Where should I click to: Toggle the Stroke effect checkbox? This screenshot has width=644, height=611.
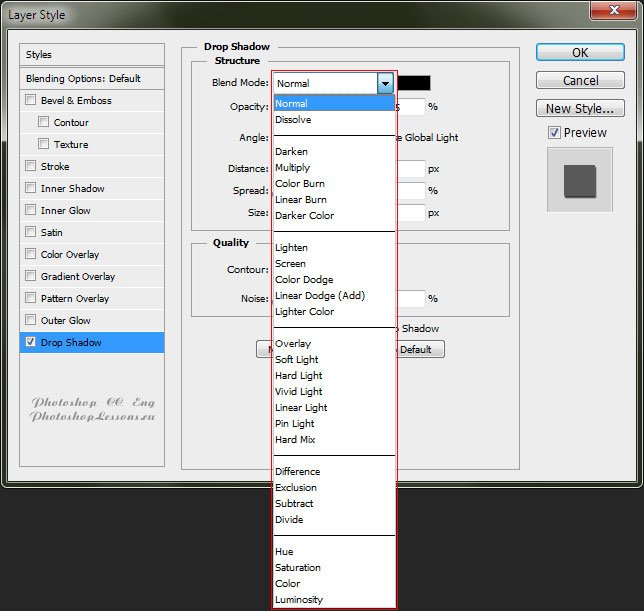click(31, 166)
